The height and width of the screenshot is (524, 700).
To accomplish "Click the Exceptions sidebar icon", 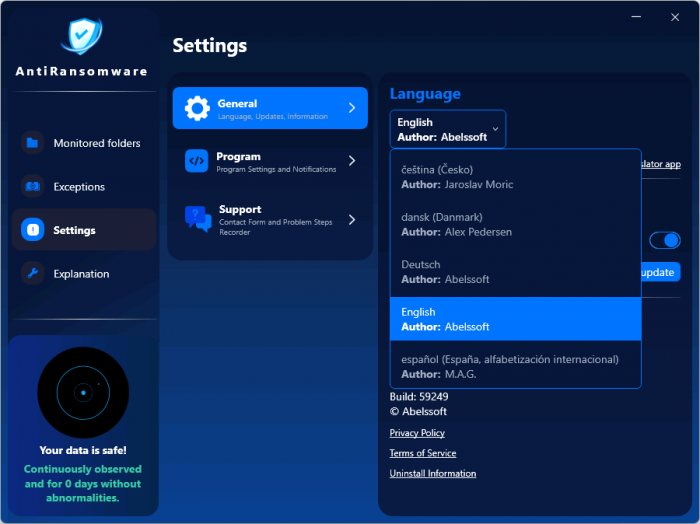I will tap(33, 187).
